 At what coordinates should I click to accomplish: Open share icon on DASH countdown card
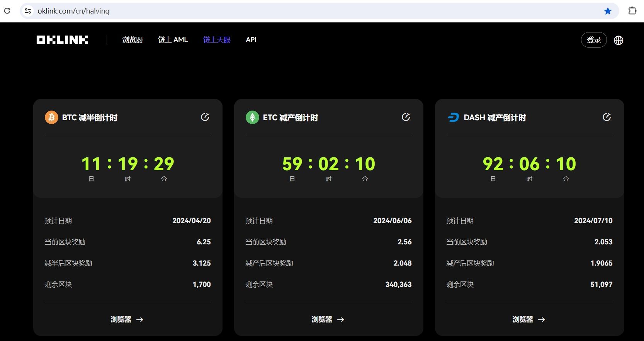[x=607, y=117]
